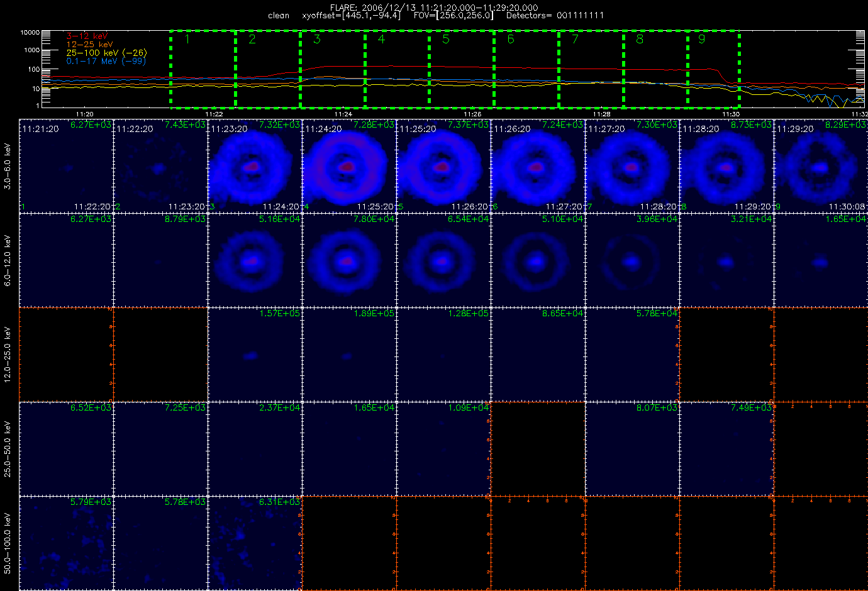
Task: Select interval number 7 in the lightcurve
Action: [591, 69]
